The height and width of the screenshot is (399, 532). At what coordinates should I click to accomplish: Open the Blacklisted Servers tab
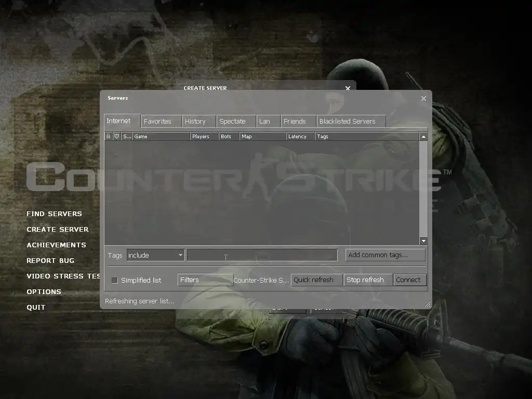click(351, 122)
